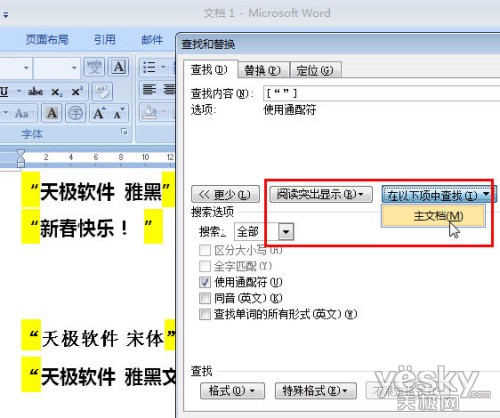Switch to the 页面布局 ribbon tab

pyautogui.click(x=47, y=39)
